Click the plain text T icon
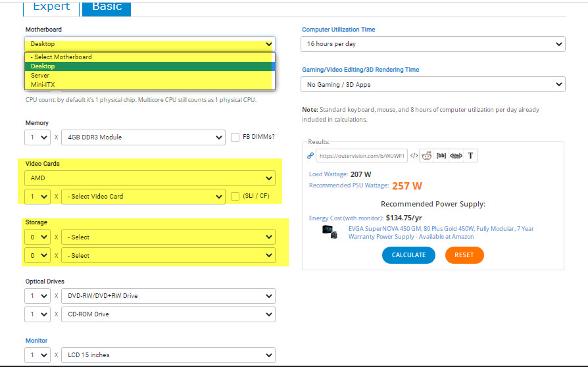The height and width of the screenshot is (367, 588). pyautogui.click(x=472, y=156)
